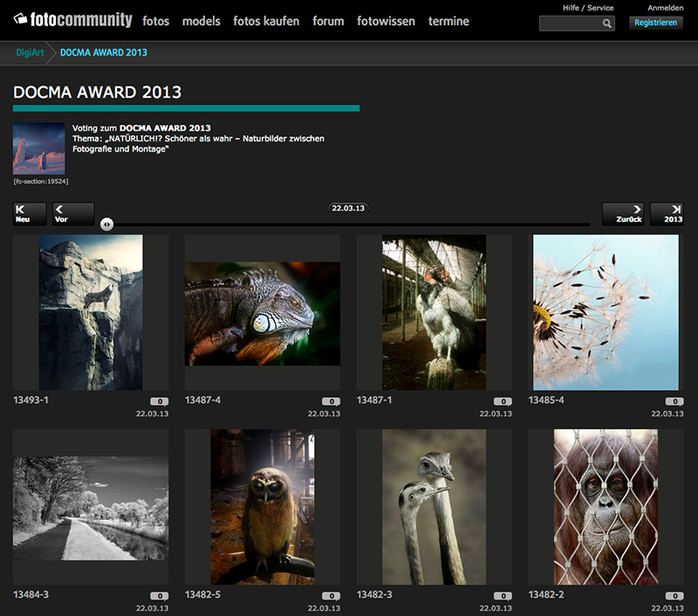The width and height of the screenshot is (698, 616).
Task: Click the title 13482-5
Action: (202, 594)
